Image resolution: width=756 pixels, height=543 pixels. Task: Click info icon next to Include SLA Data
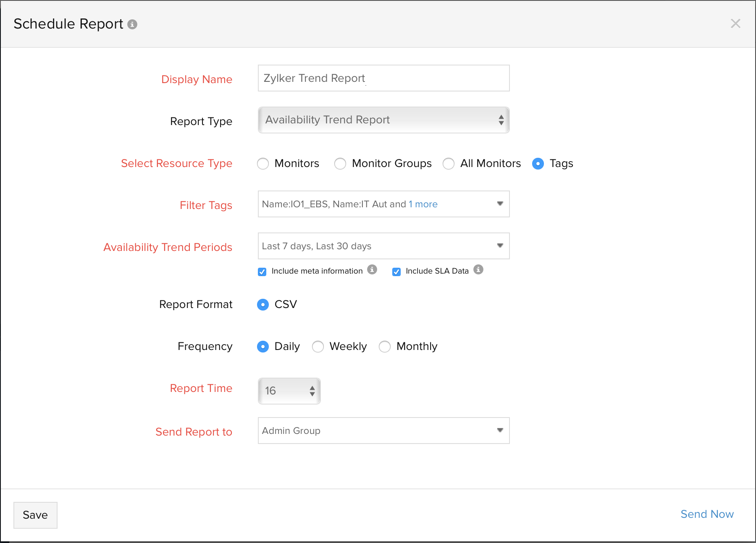pos(478,269)
